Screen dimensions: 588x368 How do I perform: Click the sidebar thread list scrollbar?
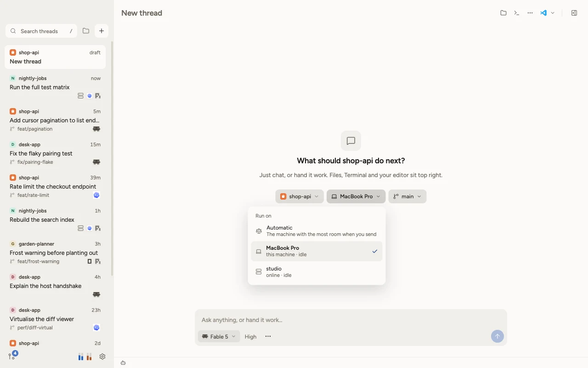pos(112,159)
